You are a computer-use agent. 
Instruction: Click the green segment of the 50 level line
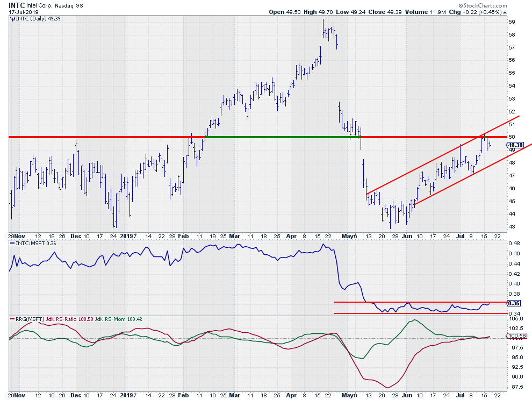[282, 137]
